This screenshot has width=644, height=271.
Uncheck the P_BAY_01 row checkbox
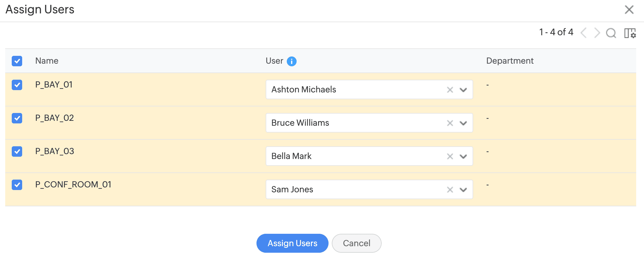point(17,85)
